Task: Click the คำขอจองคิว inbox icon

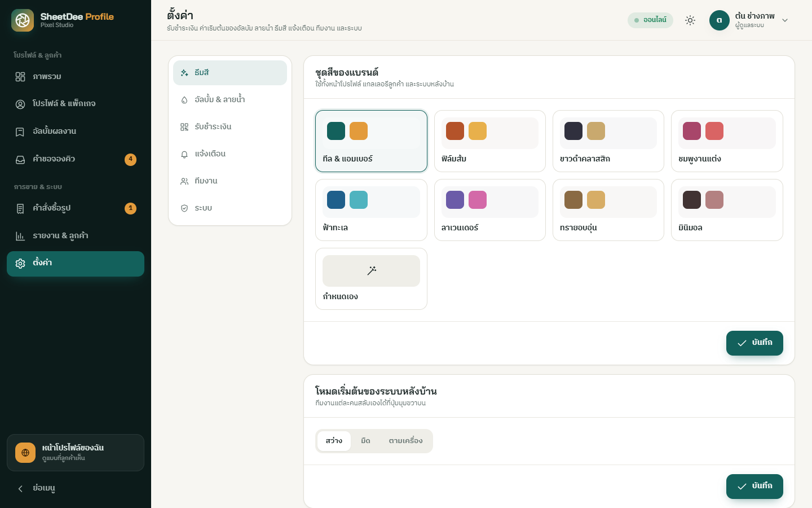Action: click(20, 159)
